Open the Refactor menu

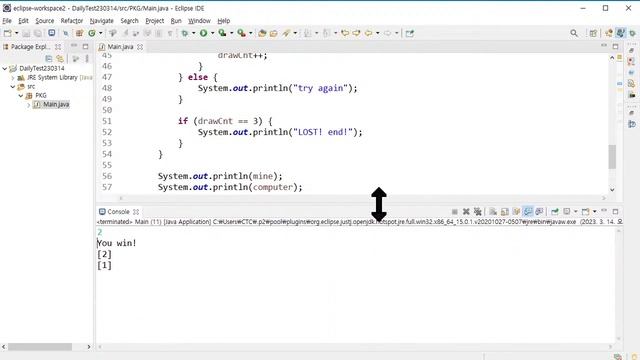[x=72, y=21]
